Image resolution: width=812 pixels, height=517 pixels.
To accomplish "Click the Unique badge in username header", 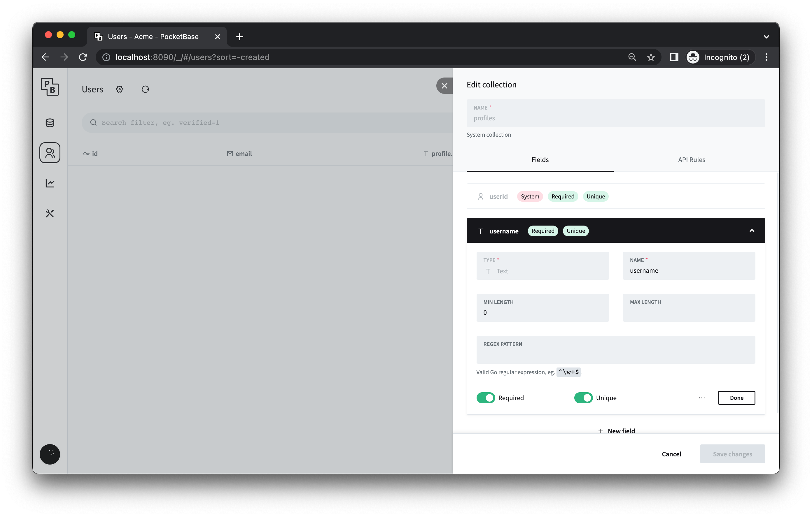I will point(576,231).
